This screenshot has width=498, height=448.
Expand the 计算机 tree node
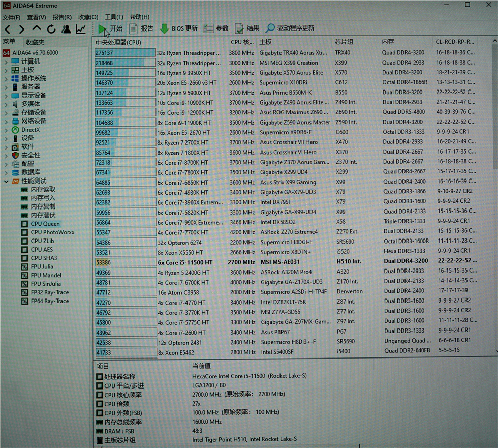point(6,62)
